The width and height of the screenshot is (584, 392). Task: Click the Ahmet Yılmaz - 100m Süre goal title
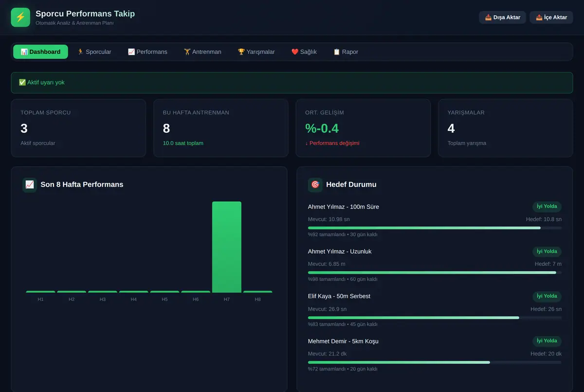pos(344,207)
